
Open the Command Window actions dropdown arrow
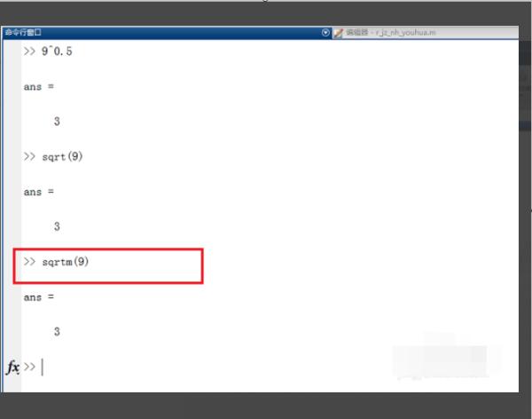click(325, 33)
